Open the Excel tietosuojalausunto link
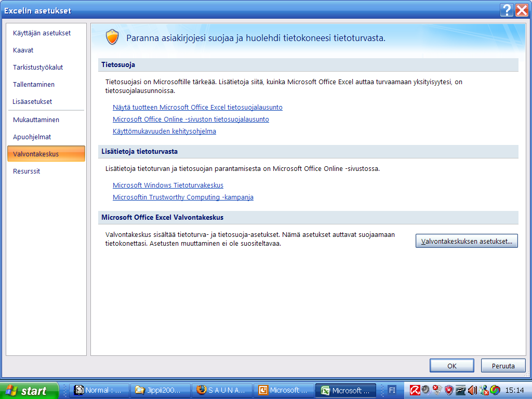Viewport: 532px width, 399px height. (197, 107)
